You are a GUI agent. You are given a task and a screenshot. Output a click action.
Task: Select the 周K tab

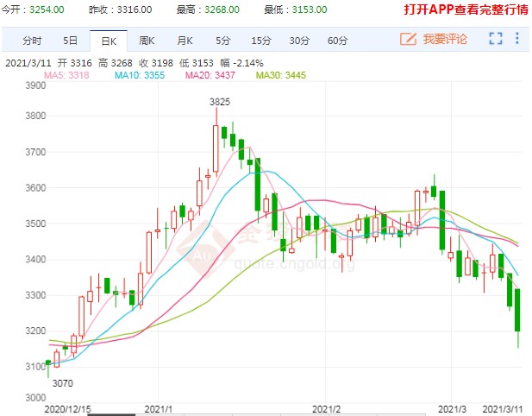pos(147,41)
